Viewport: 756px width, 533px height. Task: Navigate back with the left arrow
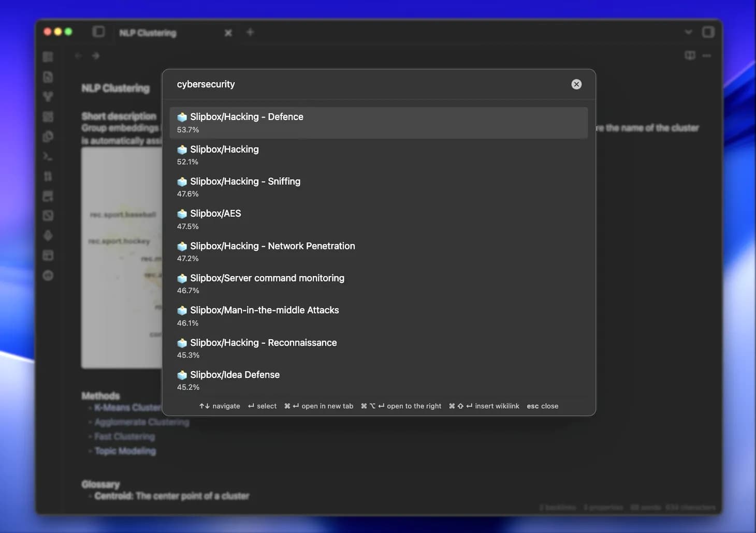tap(78, 56)
